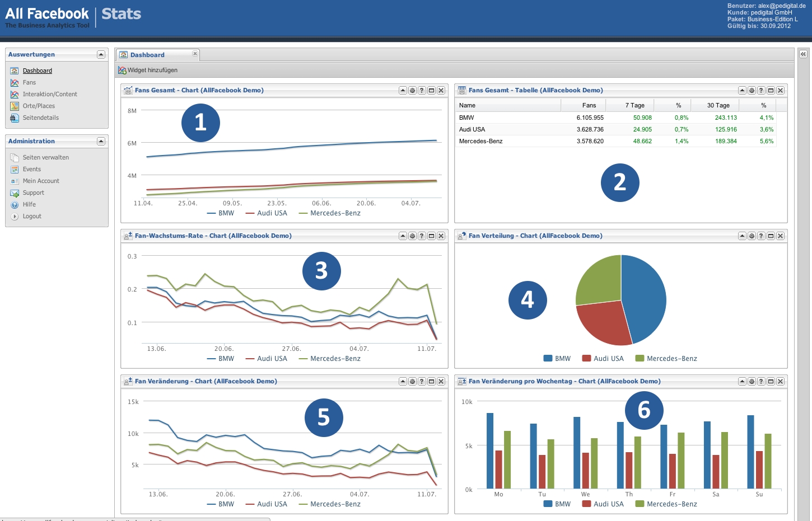Click Widget hinzufügen text button
The image size is (812, 521).
pyautogui.click(x=152, y=70)
